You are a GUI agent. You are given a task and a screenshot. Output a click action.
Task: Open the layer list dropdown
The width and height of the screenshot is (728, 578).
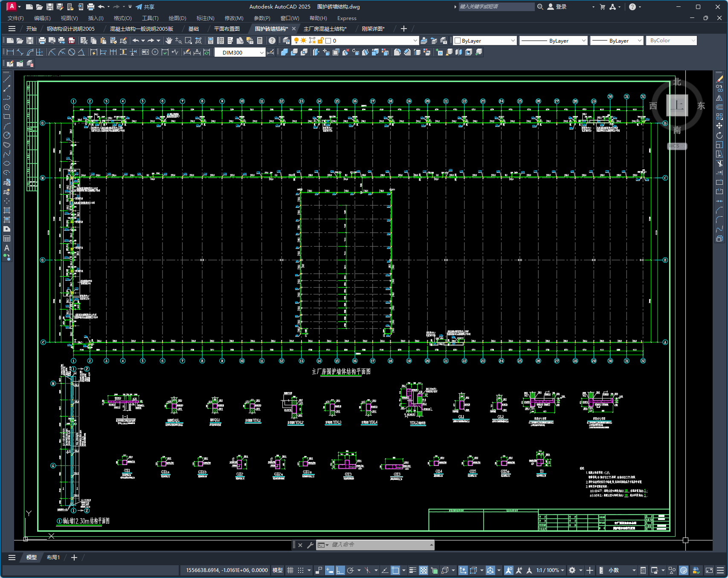(x=415, y=41)
